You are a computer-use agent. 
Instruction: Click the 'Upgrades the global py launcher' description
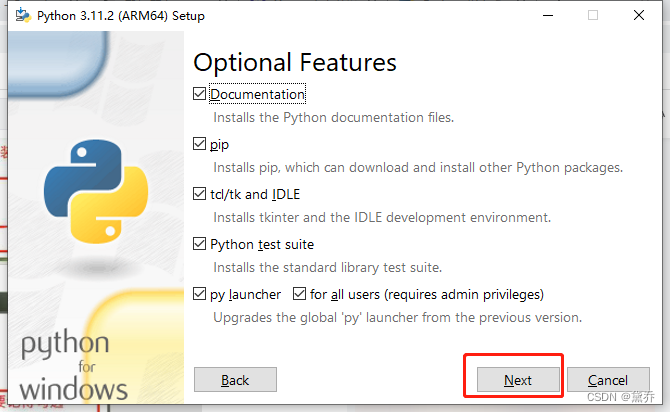(x=397, y=318)
